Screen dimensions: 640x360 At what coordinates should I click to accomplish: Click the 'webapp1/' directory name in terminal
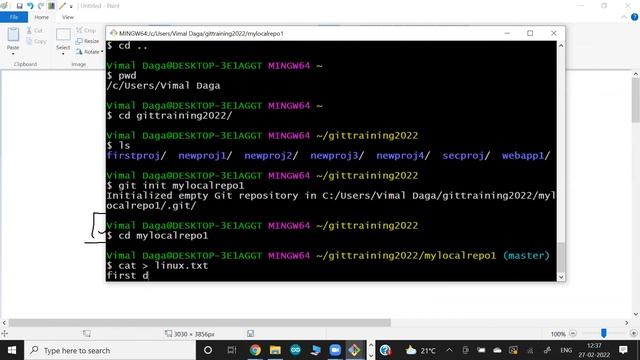(x=526, y=156)
